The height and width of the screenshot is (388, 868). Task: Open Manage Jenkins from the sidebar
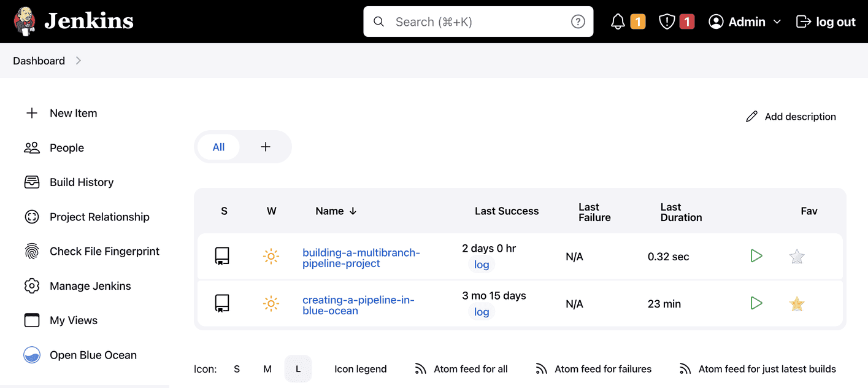coord(90,285)
